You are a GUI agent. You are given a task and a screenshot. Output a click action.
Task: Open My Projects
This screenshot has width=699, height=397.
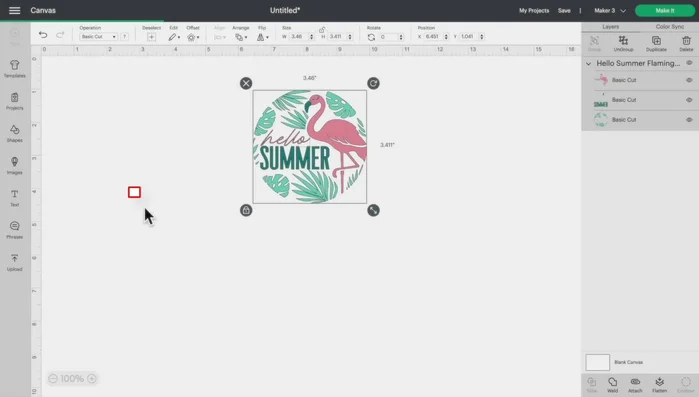pyautogui.click(x=534, y=11)
